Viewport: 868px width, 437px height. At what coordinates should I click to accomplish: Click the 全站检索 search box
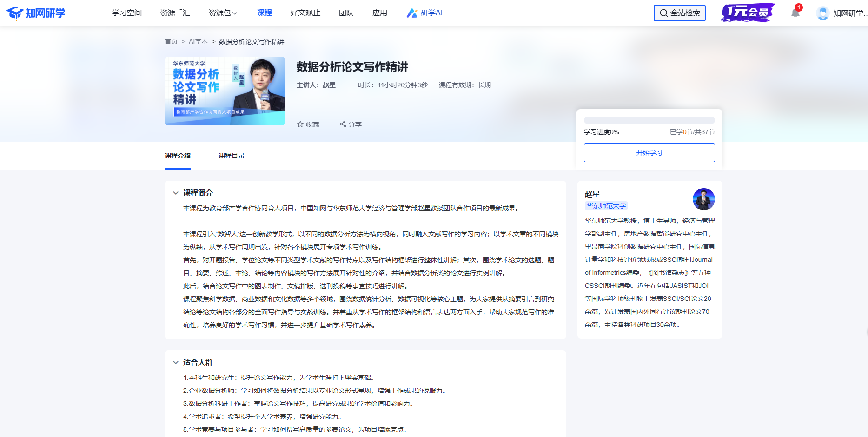(x=679, y=13)
